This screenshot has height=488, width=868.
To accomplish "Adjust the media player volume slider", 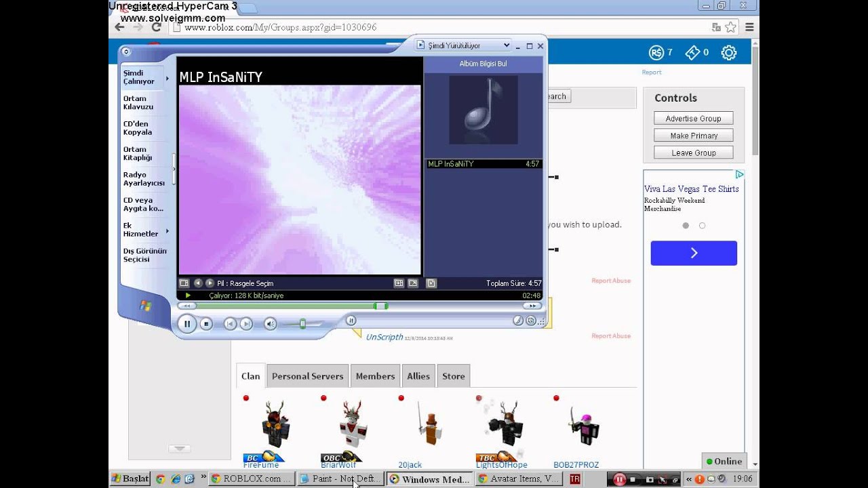I will tap(302, 324).
